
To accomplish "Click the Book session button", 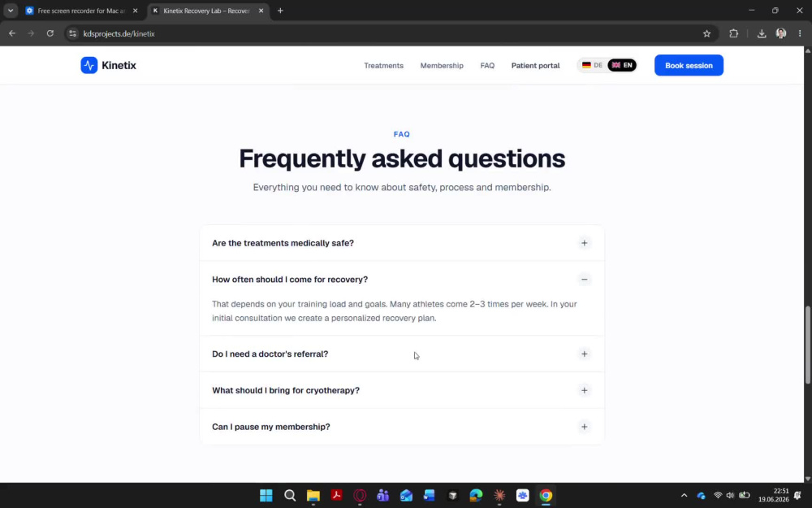I will coord(689,65).
